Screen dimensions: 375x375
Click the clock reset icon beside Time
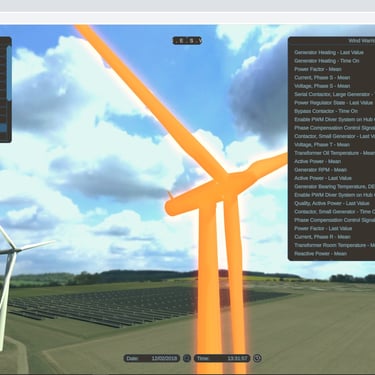[x=257, y=358]
